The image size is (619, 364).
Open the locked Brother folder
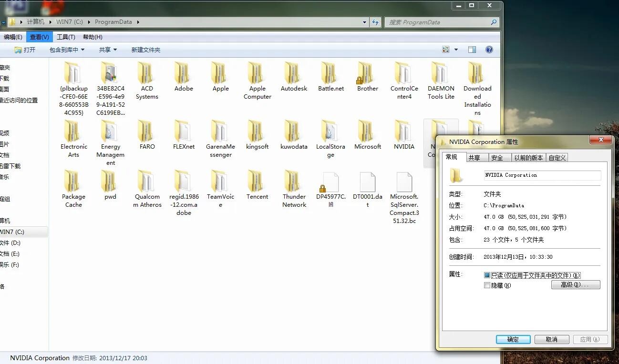click(367, 76)
